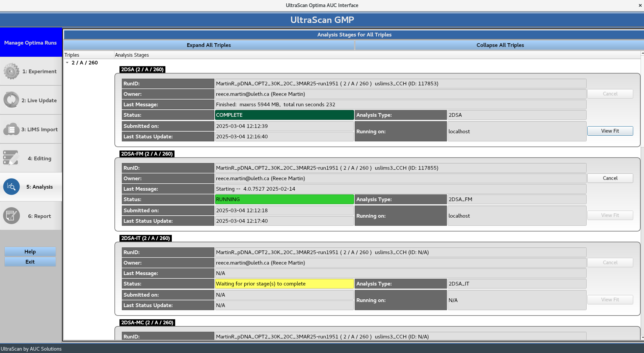View Fit for the completed 2DSA run

coord(610,131)
